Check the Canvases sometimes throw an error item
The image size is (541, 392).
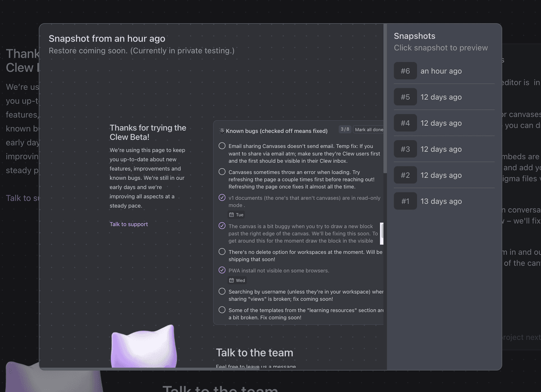coord(222,172)
